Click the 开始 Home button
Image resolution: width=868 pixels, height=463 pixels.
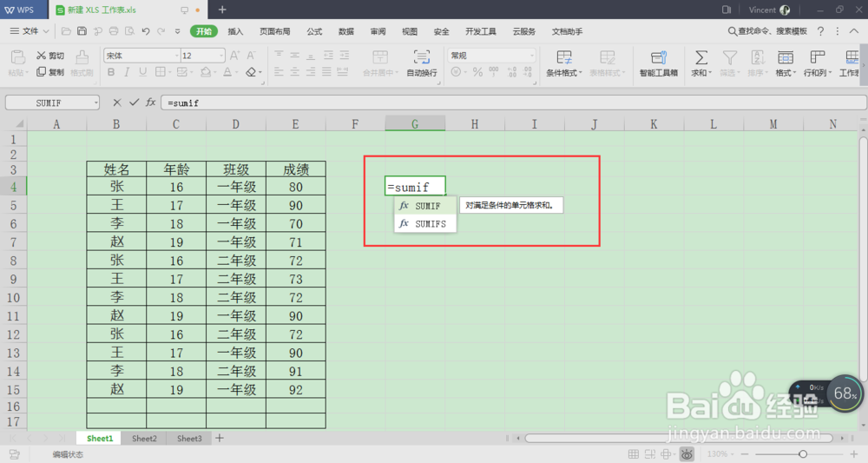204,31
